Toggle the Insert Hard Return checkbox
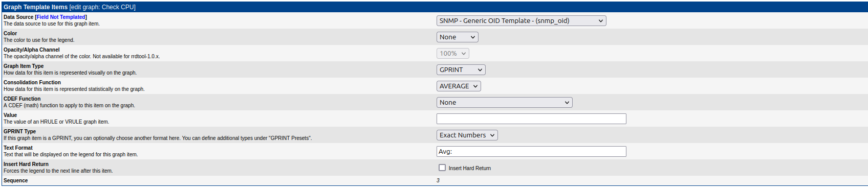This screenshot has height=189, width=868. point(442,168)
